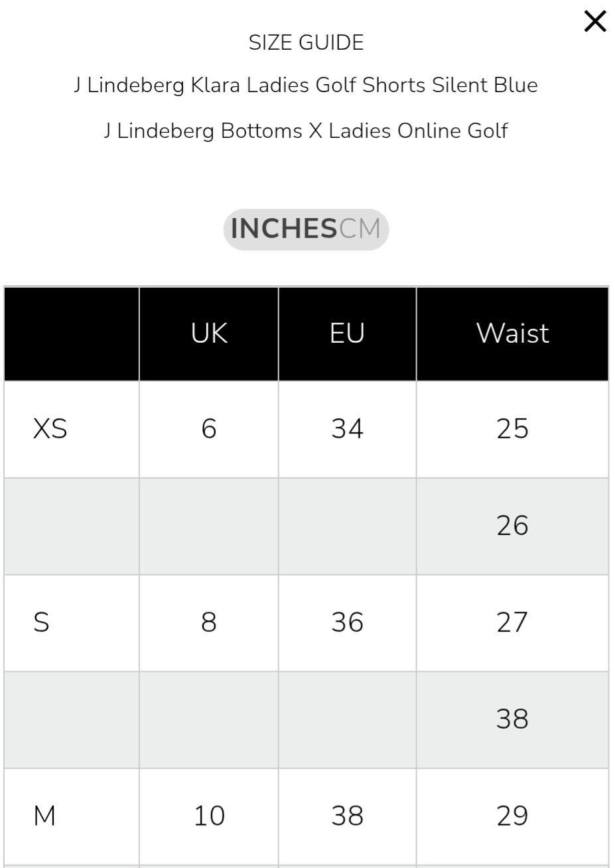615x868 pixels.
Task: Click EU size 34 cell
Action: pos(347,429)
